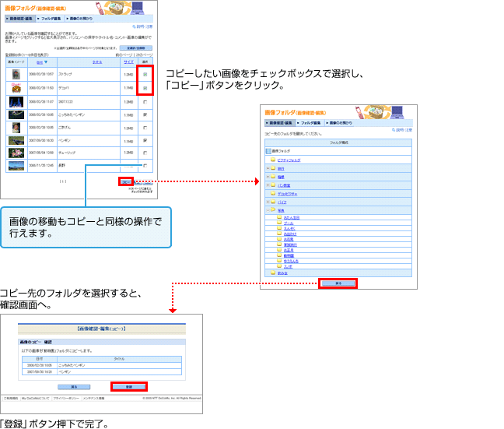This screenshot has width=504, height=429.
Task: Open the こっちみたペンギン thumbnail
Action: click(16, 114)
